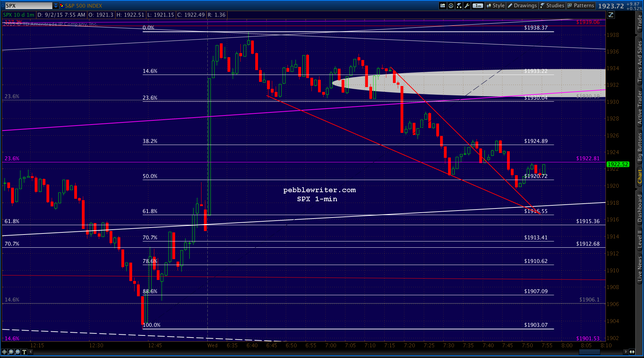Click the green 1922.52 current price label
The height and width of the screenshot is (358, 644).
pos(618,164)
